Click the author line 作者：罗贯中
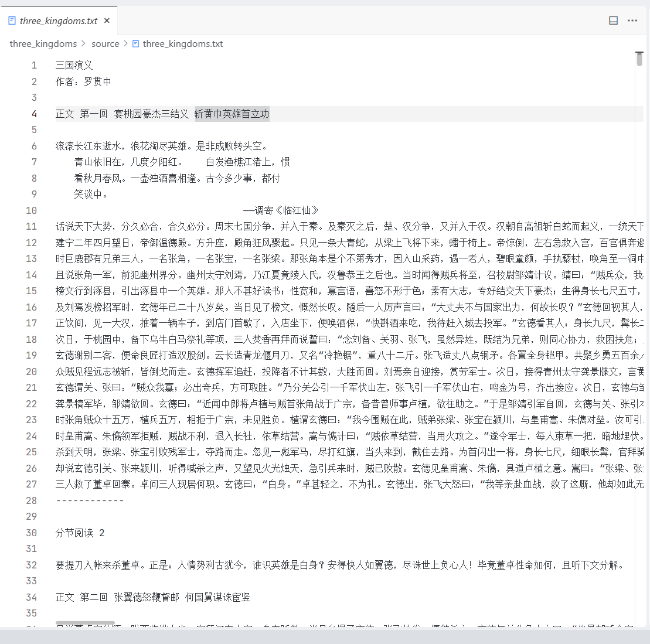The height and width of the screenshot is (644, 650). (x=83, y=81)
